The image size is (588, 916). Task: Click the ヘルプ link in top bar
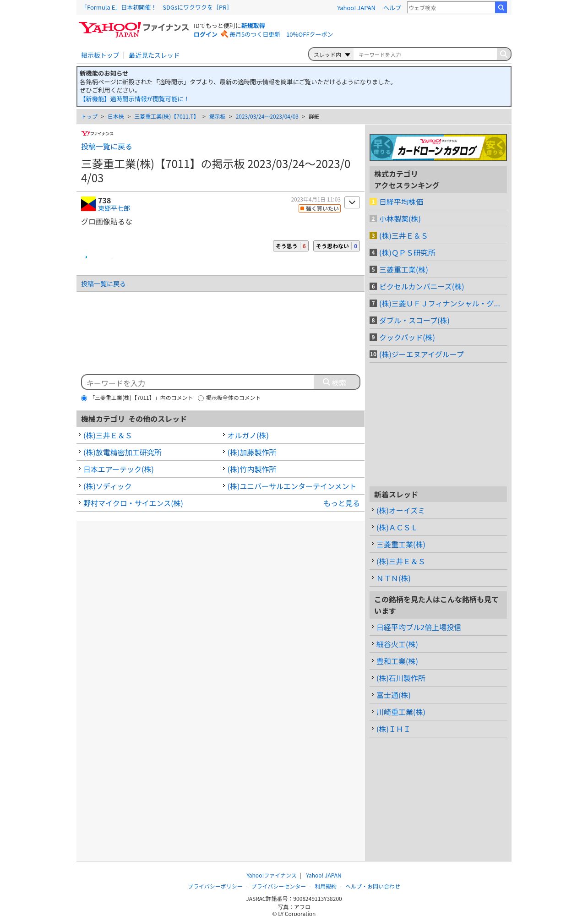[392, 8]
